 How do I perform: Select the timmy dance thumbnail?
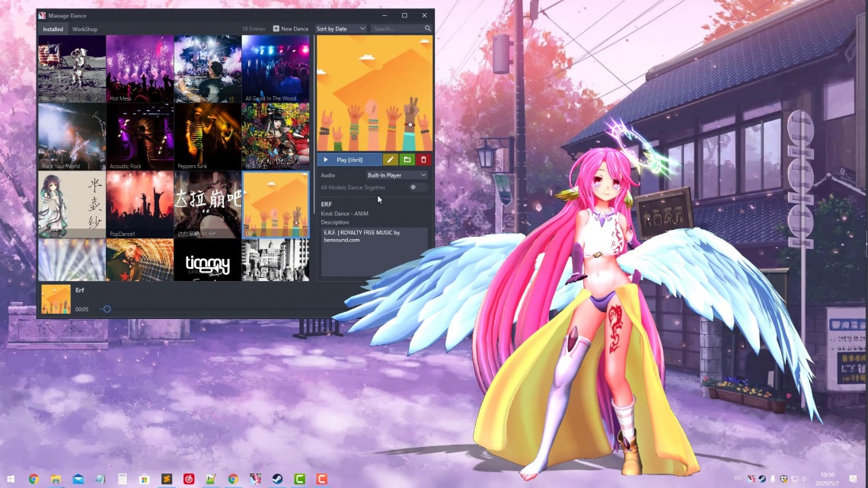[208, 260]
